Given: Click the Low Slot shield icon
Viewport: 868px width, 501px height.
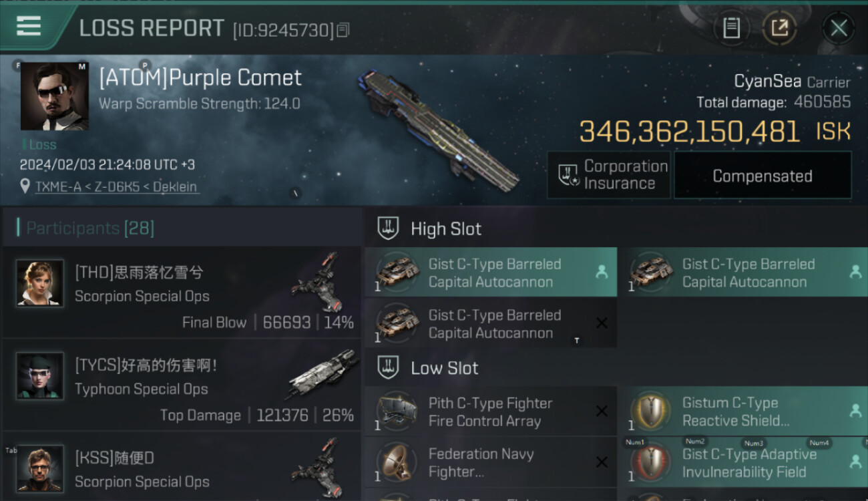Looking at the screenshot, I should click(x=388, y=367).
